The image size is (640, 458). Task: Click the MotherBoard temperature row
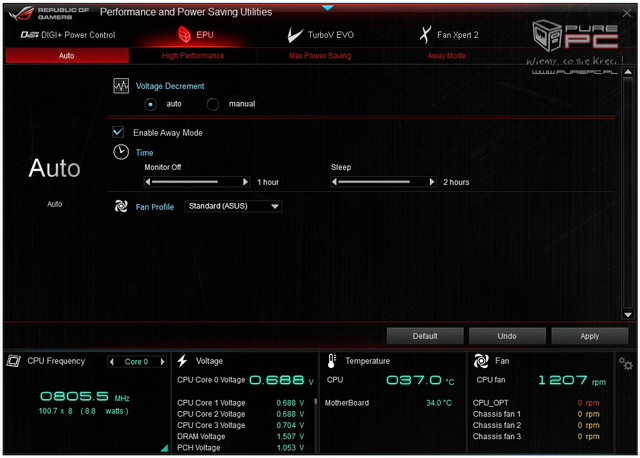tap(389, 403)
